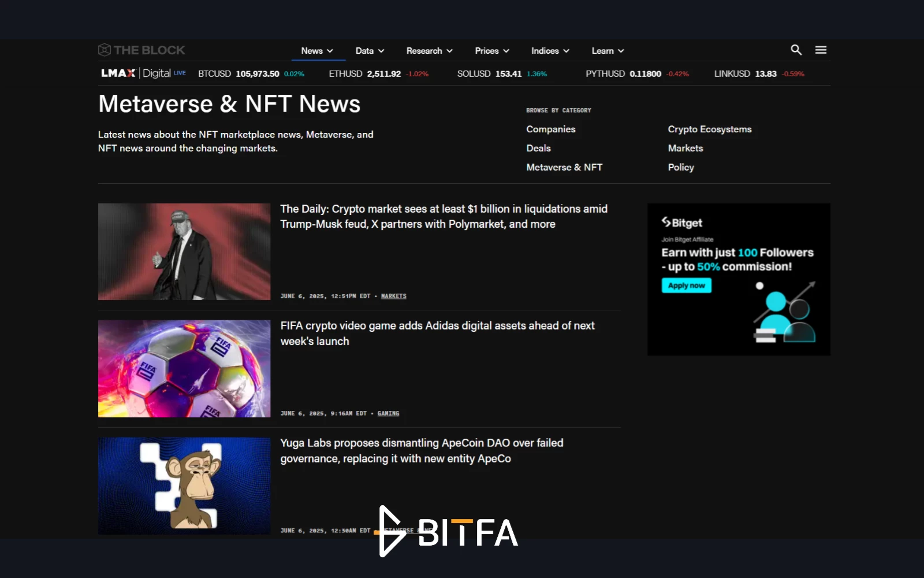Browse the Metaverse & NFT category

click(x=564, y=167)
